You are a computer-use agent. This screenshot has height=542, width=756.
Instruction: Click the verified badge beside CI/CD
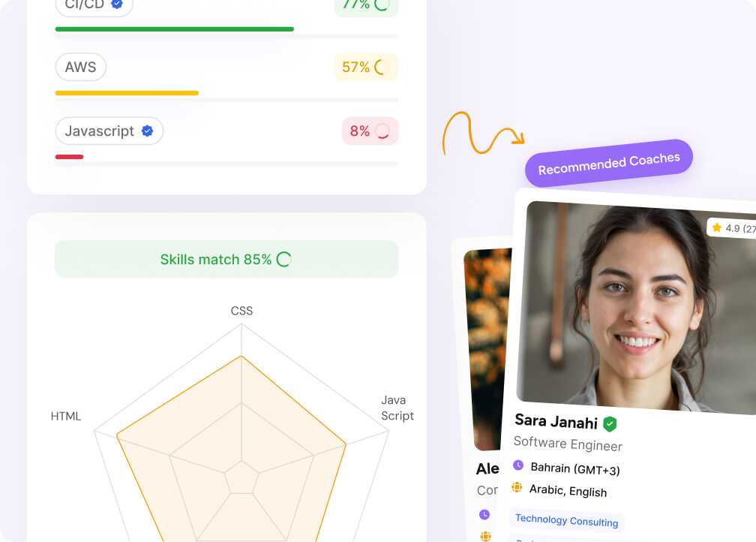[117, 4]
